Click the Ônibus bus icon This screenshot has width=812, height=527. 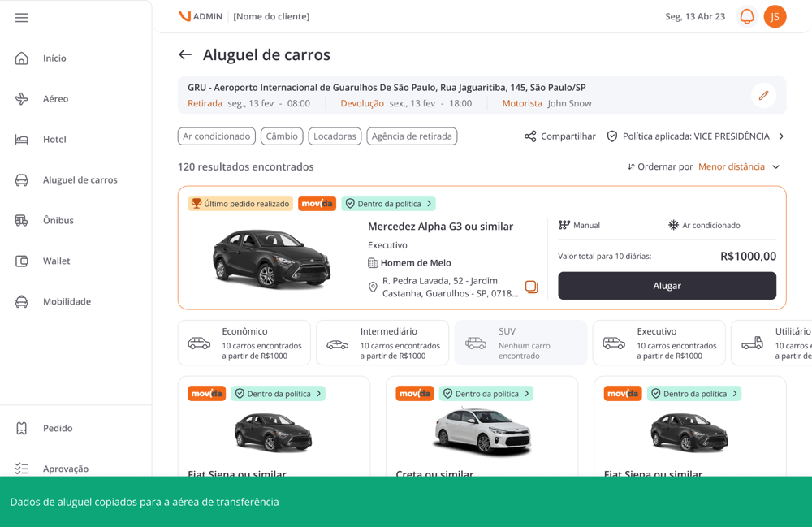pos(21,220)
